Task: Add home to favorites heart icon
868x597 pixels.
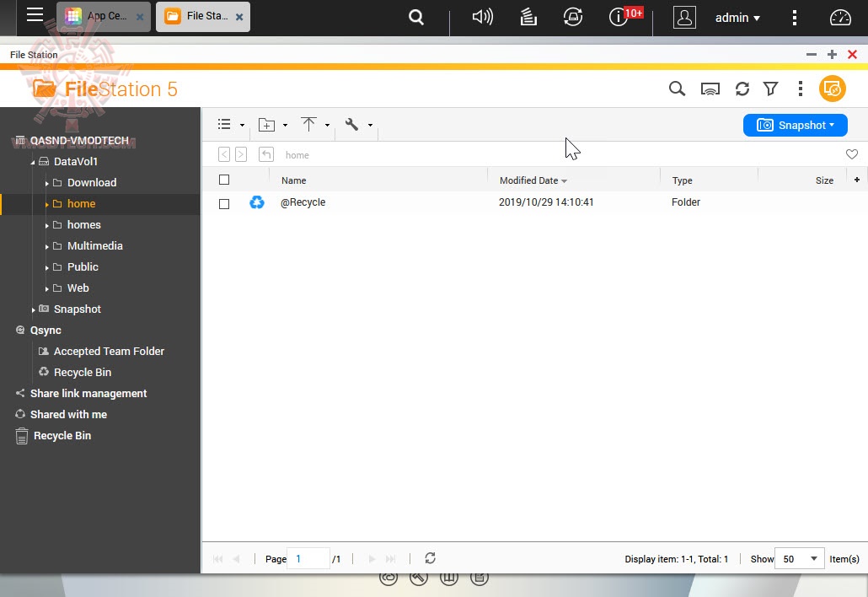Action: 852,154
